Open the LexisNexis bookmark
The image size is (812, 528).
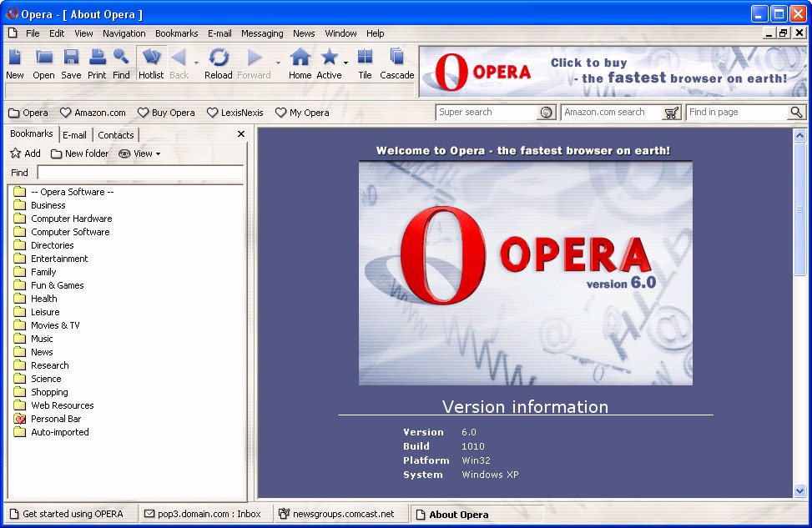[x=235, y=113]
